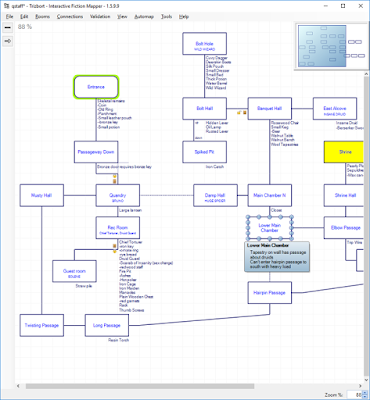Maximize the Trizbort window
Viewport: 370px width, 400px height.
click(343, 6)
